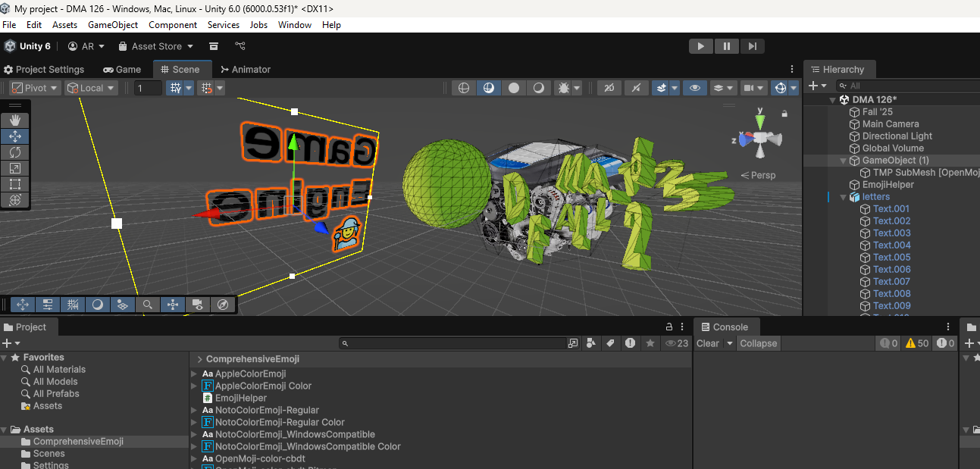Click the Debug draw mode bug icon

click(563, 88)
